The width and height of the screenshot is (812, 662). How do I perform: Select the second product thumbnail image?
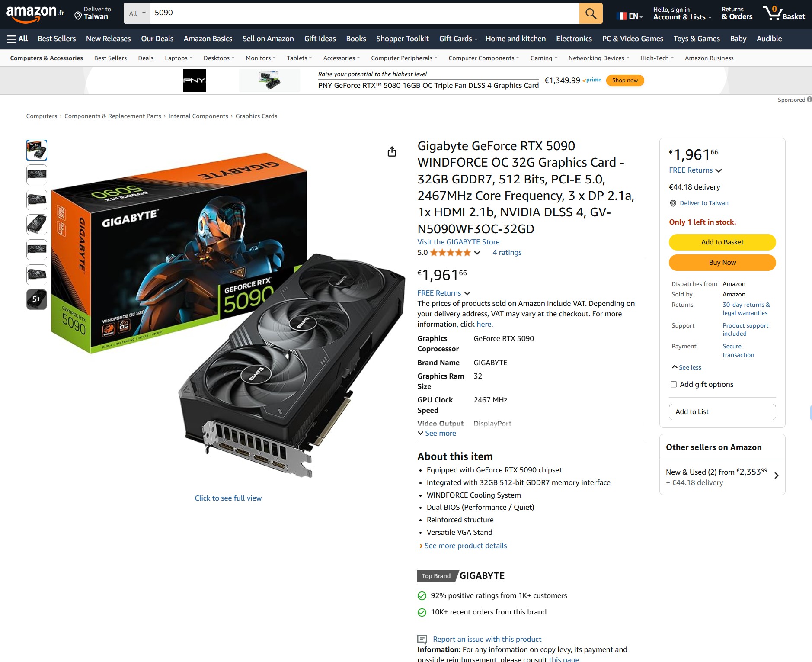(x=37, y=175)
